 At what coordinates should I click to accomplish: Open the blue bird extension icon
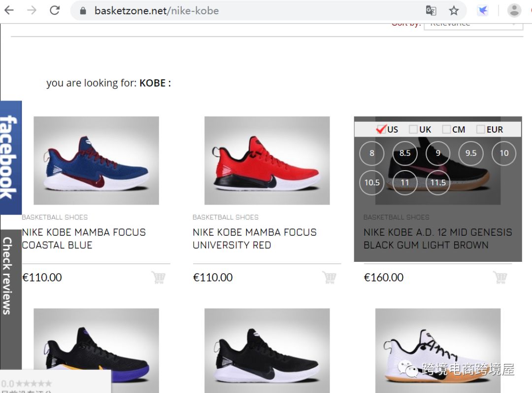[482, 10]
